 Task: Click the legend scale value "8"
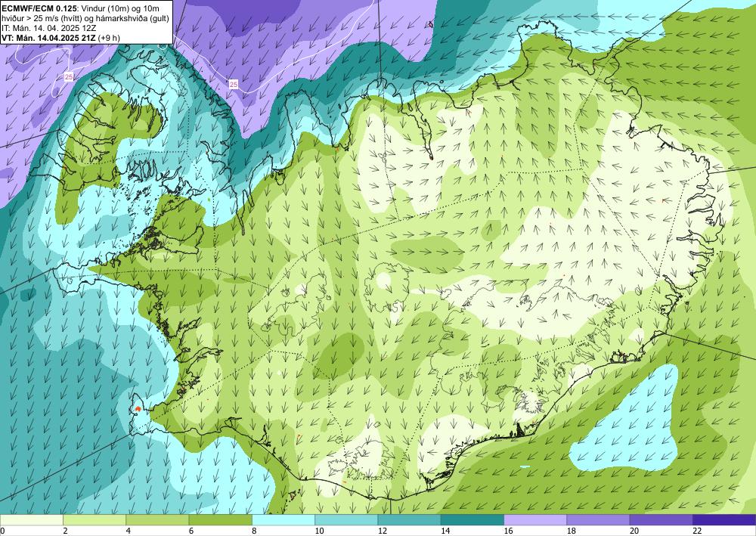[254, 531]
